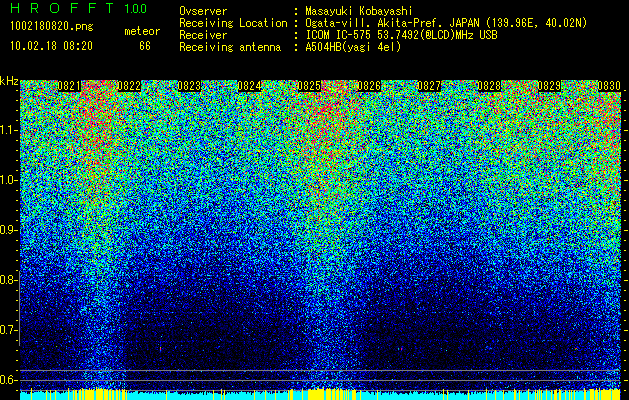The width and height of the screenshot is (629, 400).
Task: Click the Receiving antenna field label
Action: pos(230,47)
